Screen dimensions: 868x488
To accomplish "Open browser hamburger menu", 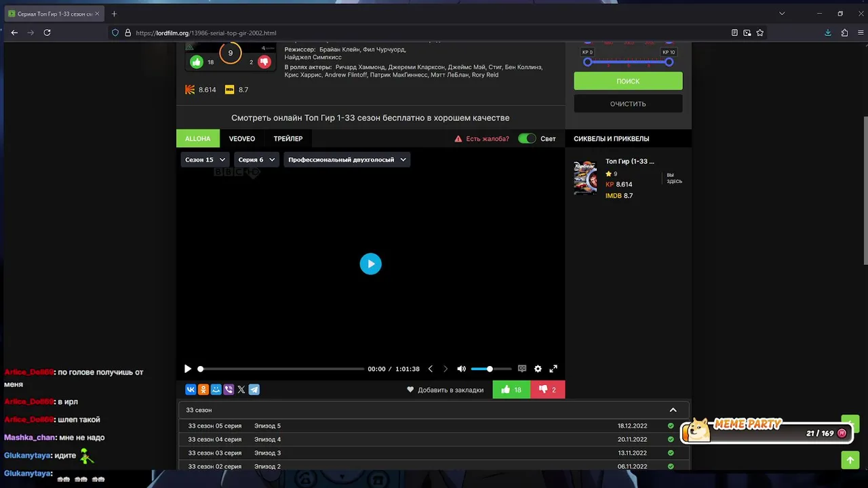I will click(860, 33).
